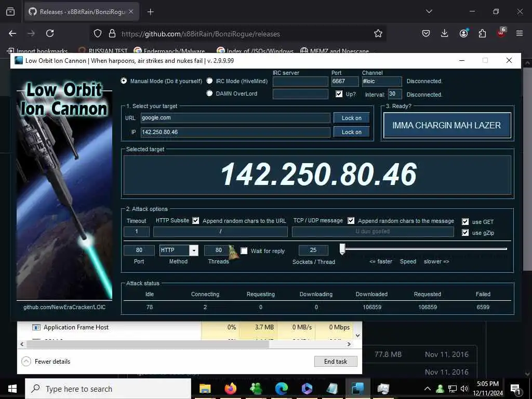Click the Interval field showing 30

395,94
